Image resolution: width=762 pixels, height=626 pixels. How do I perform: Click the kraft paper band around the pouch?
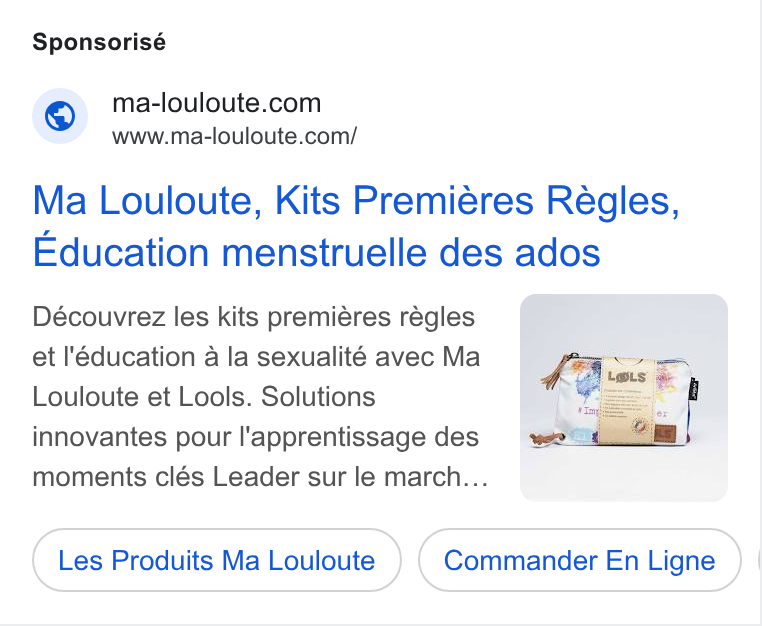pos(627,400)
